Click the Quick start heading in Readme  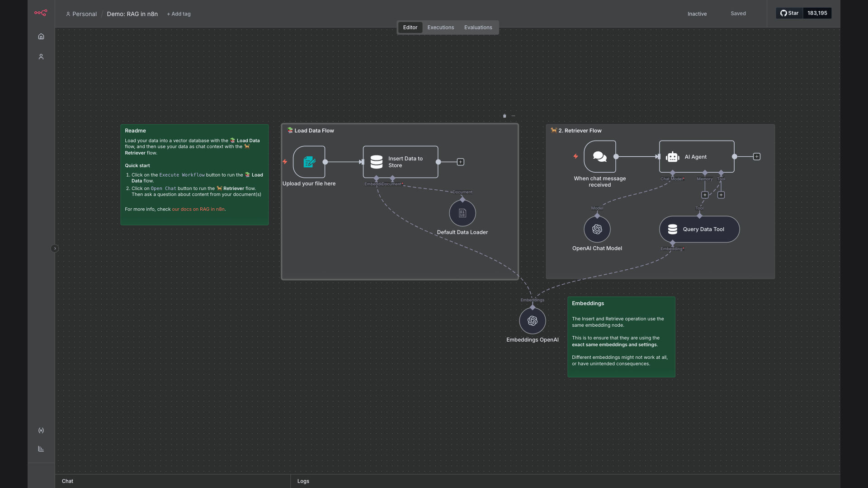tap(137, 166)
